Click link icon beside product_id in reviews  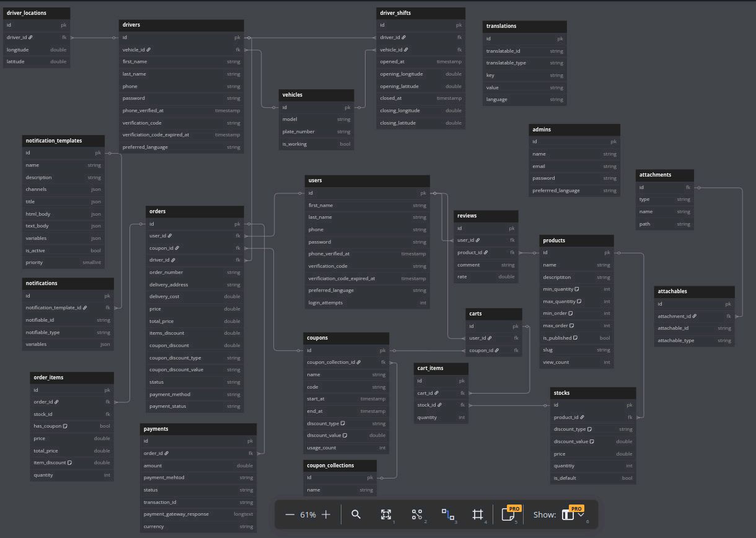(486, 252)
